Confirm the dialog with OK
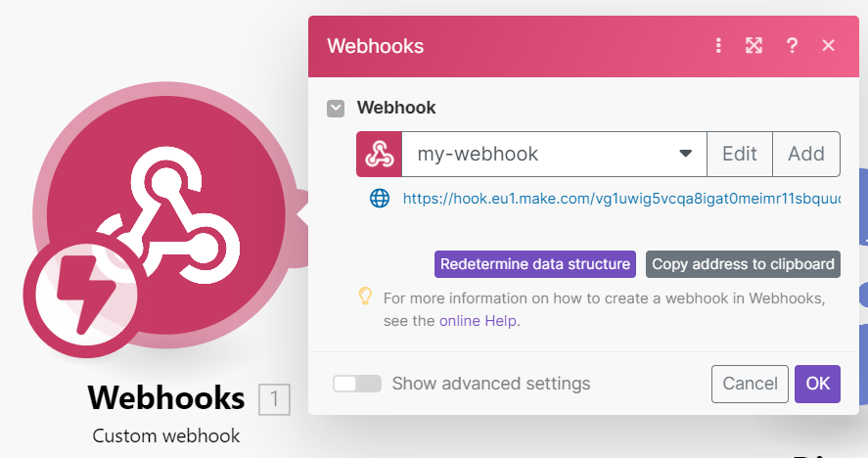Image resolution: width=868 pixels, height=458 pixels. point(817,384)
